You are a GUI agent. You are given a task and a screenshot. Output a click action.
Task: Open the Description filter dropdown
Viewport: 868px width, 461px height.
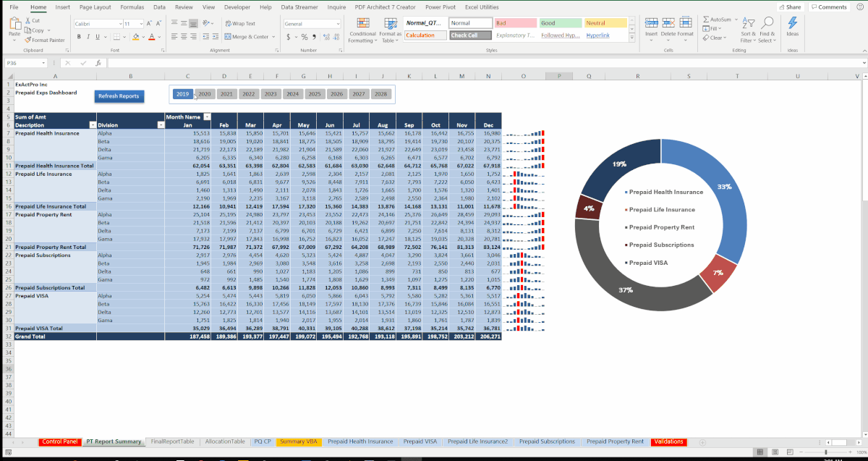(92, 124)
